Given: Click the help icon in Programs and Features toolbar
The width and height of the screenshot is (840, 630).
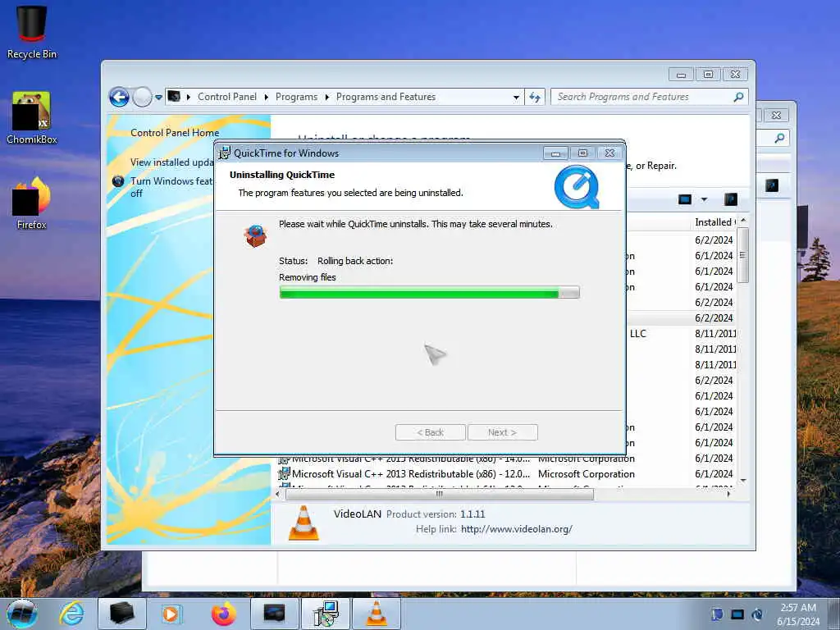Looking at the screenshot, I should (731, 199).
